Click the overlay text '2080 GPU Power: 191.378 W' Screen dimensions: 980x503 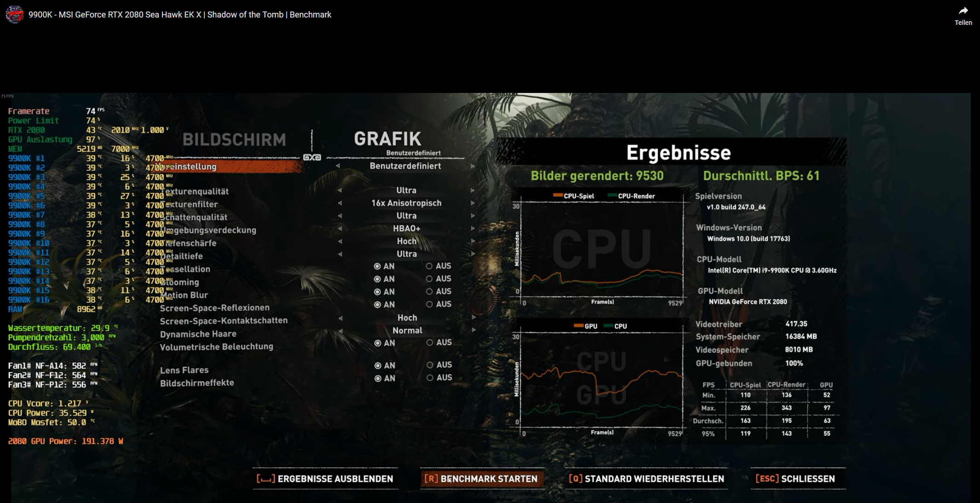(65, 441)
